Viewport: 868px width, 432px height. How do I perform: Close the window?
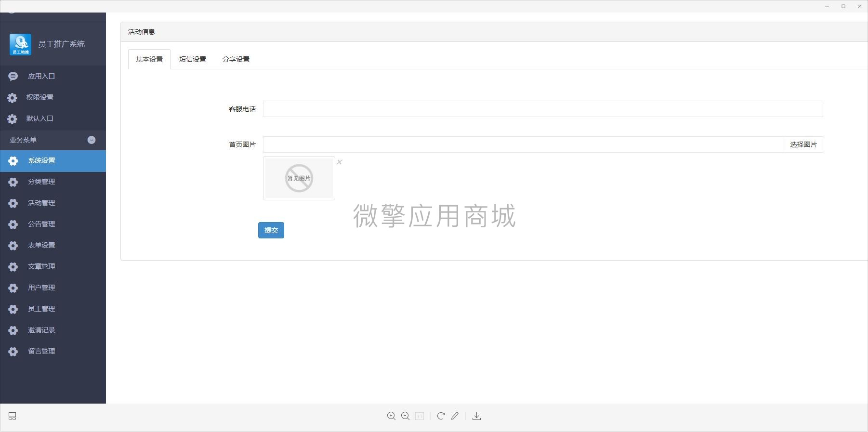tap(860, 6)
